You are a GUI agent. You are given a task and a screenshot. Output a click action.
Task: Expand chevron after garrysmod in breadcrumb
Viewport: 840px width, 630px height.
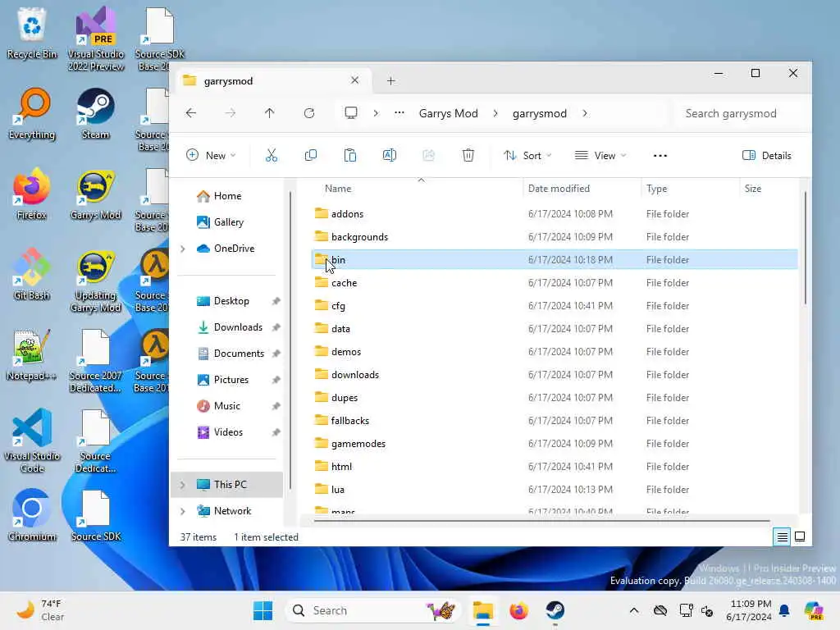coord(584,113)
